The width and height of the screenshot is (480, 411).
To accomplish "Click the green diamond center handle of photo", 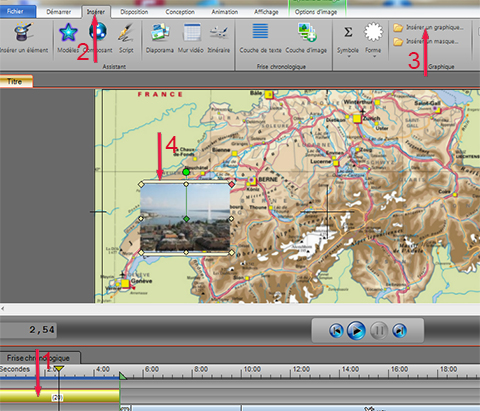I will [x=186, y=219].
